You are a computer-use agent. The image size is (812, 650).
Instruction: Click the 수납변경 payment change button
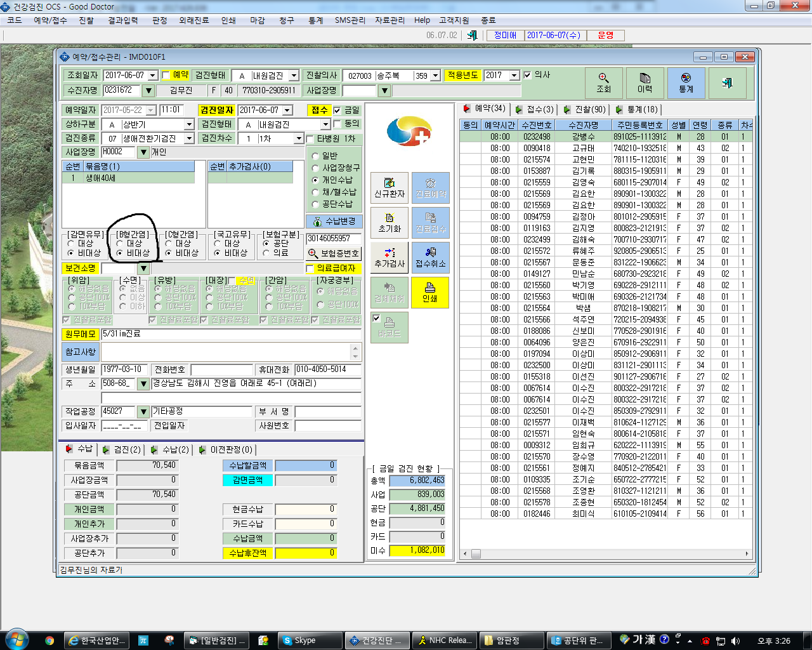point(334,222)
